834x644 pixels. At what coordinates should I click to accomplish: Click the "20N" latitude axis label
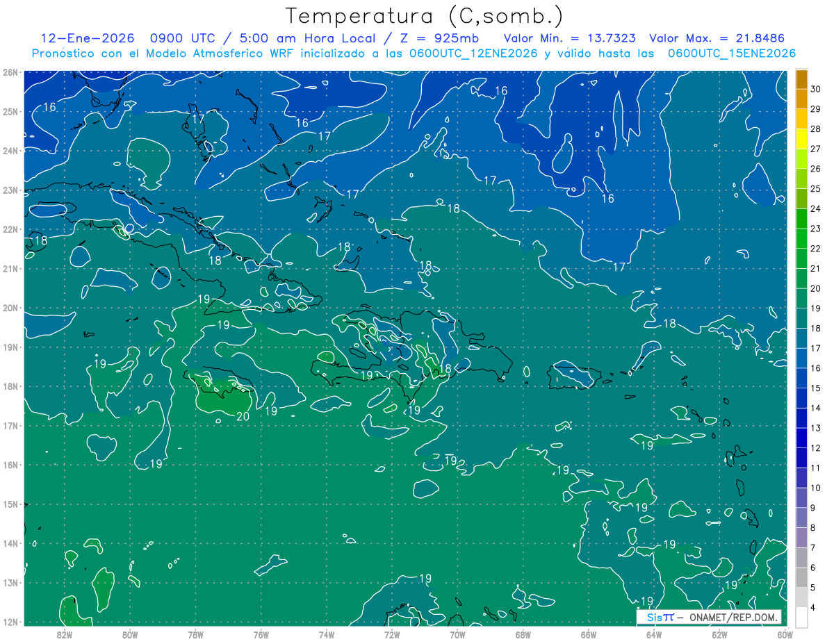point(10,308)
